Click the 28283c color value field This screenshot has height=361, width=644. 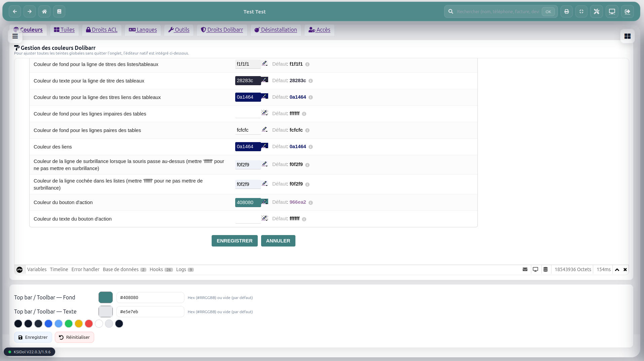coord(248,81)
